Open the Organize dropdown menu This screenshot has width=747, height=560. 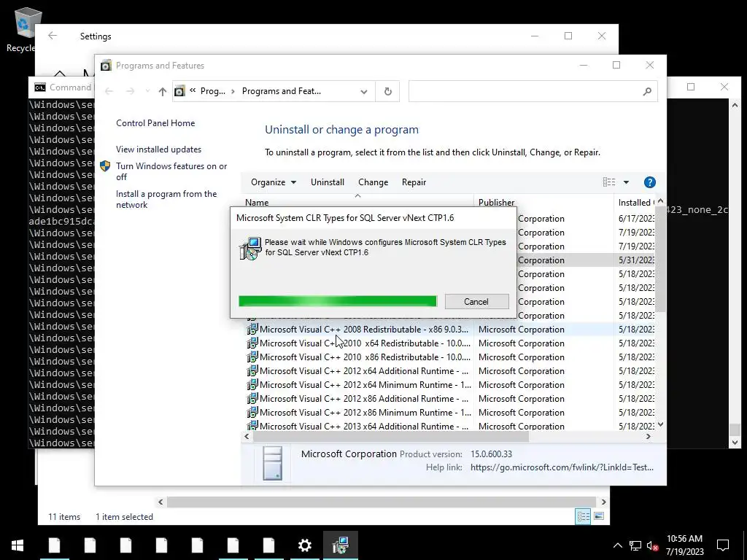click(x=274, y=182)
